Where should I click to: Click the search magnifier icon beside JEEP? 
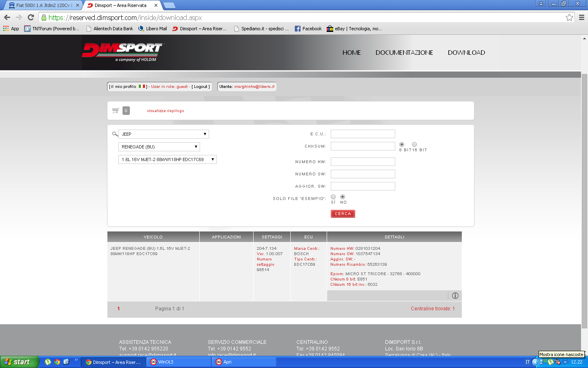pyautogui.click(x=115, y=134)
